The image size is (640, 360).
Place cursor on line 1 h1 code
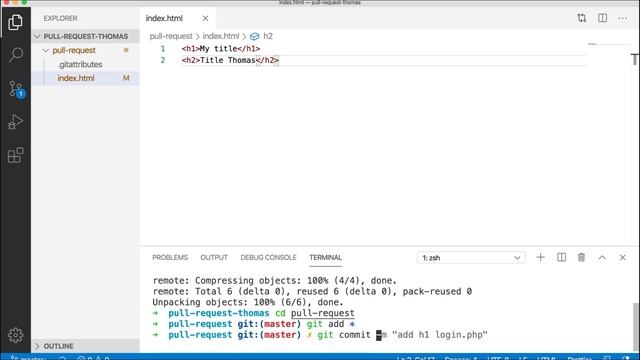[221, 49]
